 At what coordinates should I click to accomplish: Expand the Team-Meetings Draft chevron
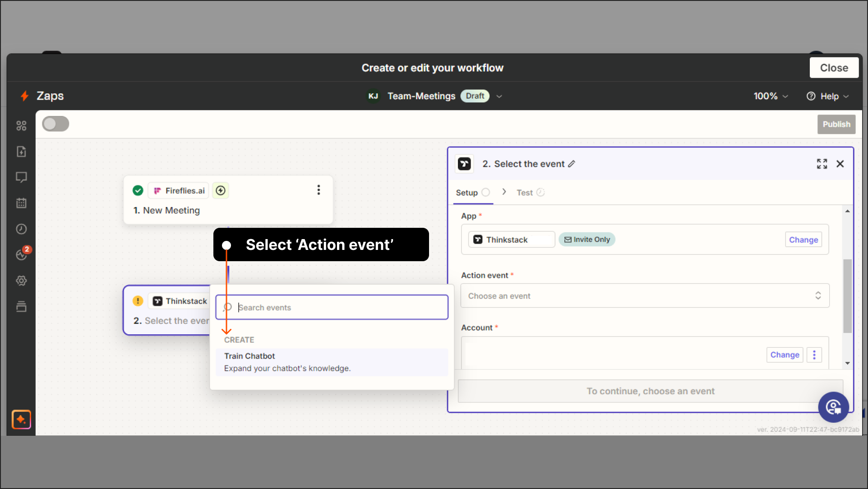499,96
